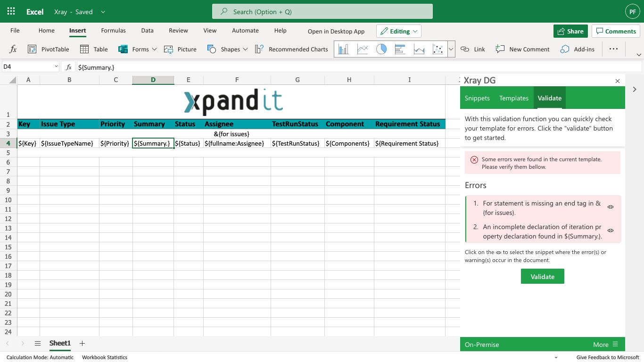Viewport: 644px width, 362px height.
Task: Open Workbook Statistics
Action: click(105, 357)
